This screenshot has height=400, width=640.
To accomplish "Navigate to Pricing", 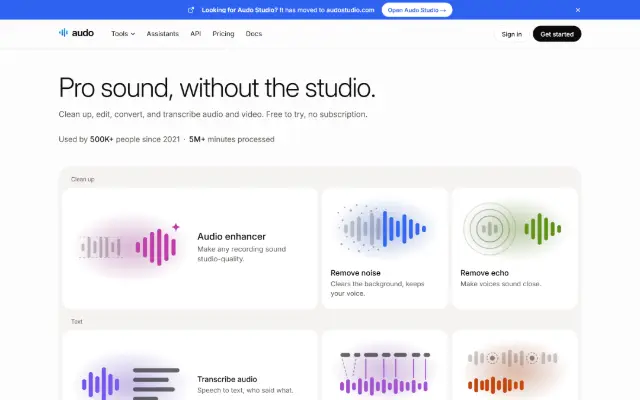I will pos(223,34).
